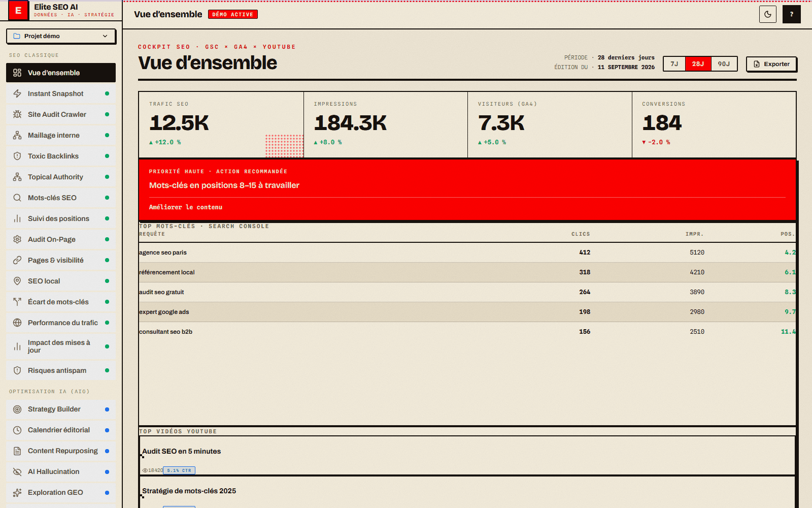Click the agence seo paris query
Screen dimensions: 812x508
[163, 252]
